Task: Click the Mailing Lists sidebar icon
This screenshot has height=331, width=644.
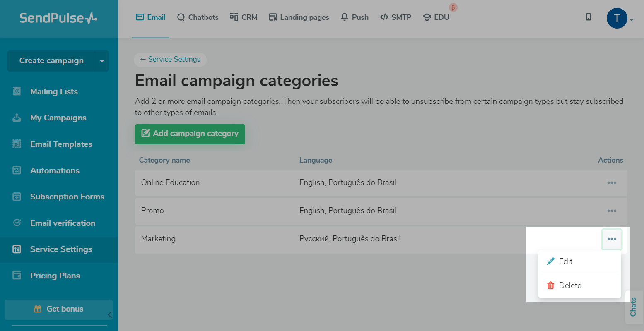Action: 17,91
